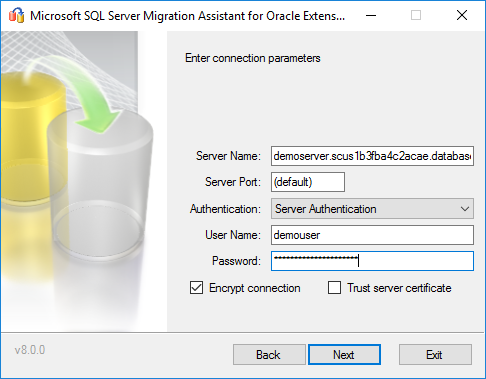The height and width of the screenshot is (379, 486).
Task: Click the 'Trust server certificate' label text
Action: coord(399,288)
